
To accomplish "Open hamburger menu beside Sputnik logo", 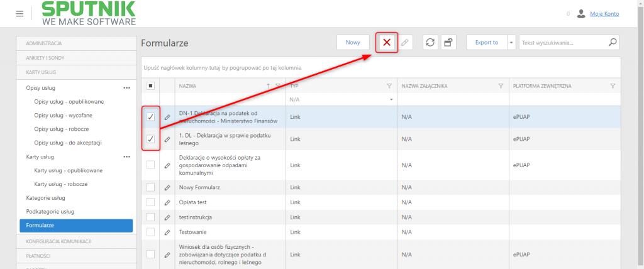I will pos(19,14).
